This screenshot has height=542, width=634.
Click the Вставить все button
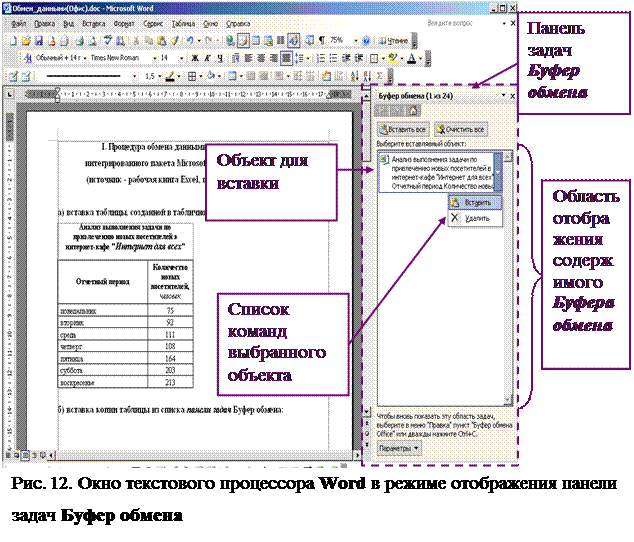tap(403, 129)
